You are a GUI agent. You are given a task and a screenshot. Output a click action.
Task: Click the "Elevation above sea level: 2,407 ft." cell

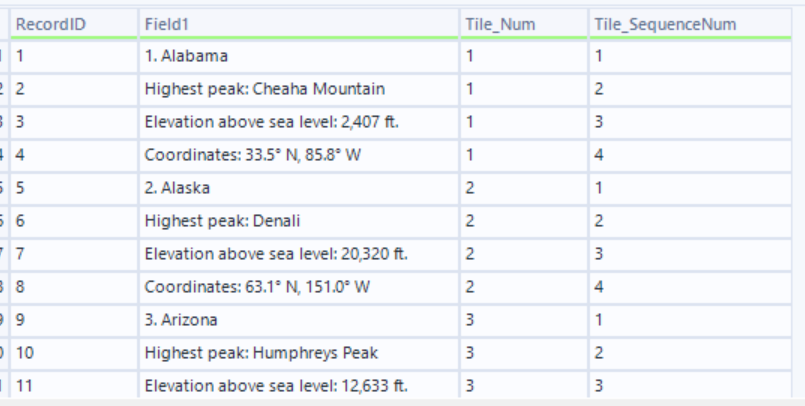[x=274, y=122]
